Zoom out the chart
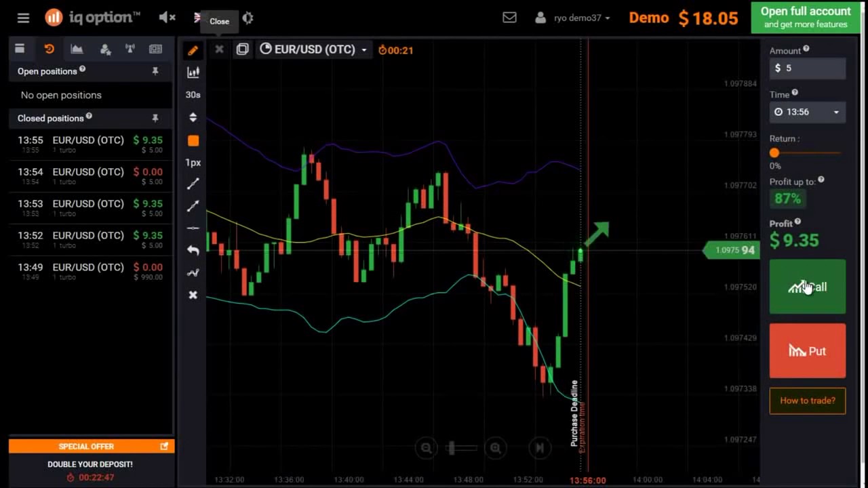Viewport: 868px width, 488px height. click(x=426, y=447)
